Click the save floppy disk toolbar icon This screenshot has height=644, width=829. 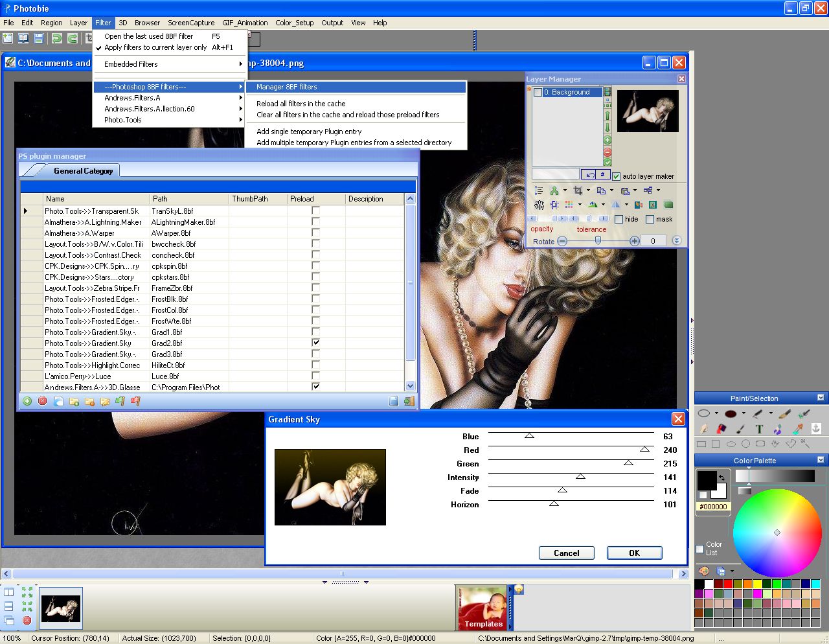(x=39, y=38)
